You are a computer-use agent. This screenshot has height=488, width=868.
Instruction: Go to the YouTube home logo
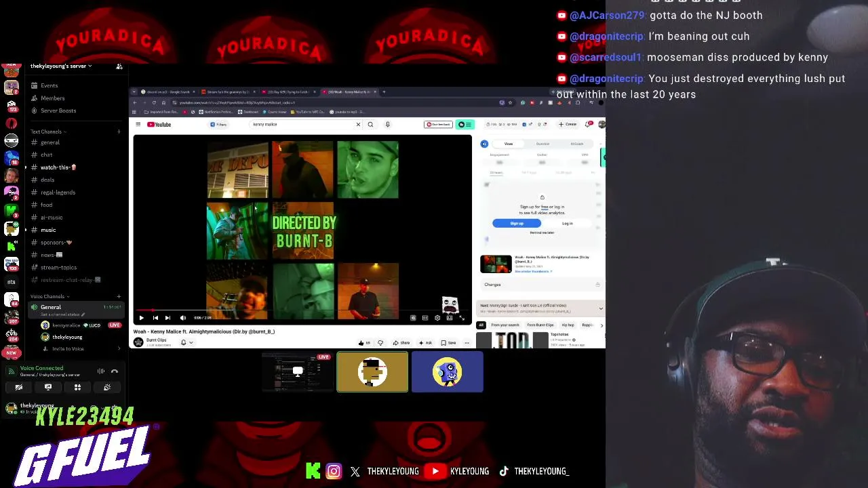coord(159,125)
